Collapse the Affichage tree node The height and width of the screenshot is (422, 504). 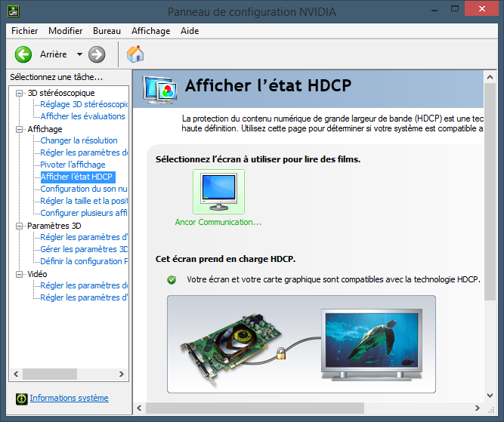coord(20,129)
